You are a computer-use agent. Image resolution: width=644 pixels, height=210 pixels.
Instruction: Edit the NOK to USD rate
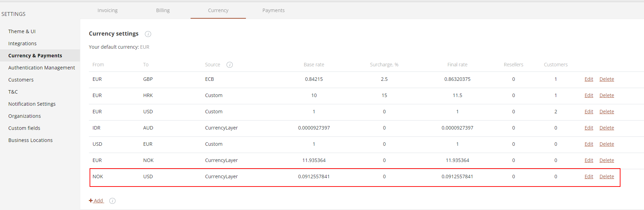[x=589, y=176]
